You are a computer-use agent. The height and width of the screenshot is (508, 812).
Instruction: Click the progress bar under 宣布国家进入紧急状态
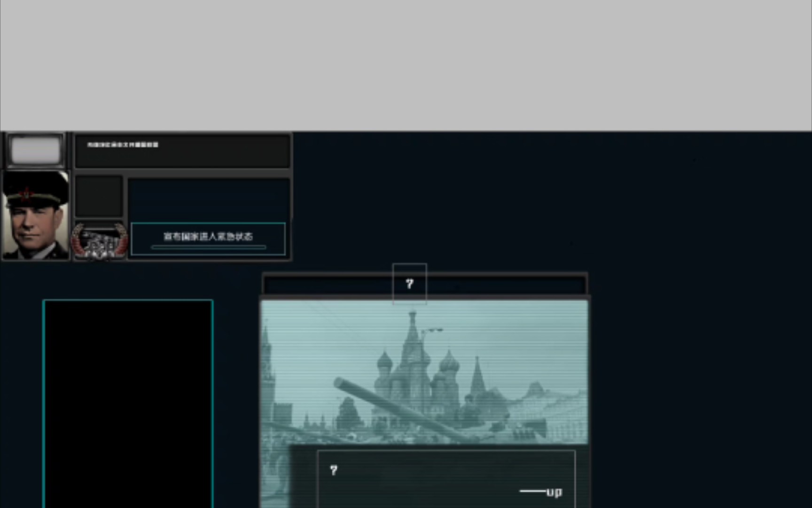point(208,247)
